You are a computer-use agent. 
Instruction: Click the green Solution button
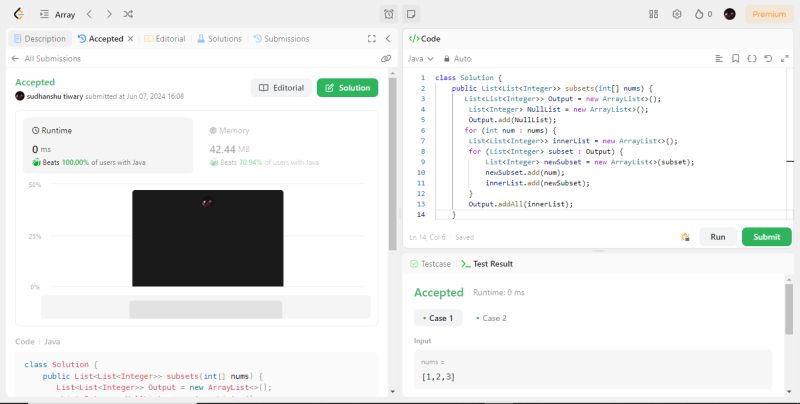347,88
